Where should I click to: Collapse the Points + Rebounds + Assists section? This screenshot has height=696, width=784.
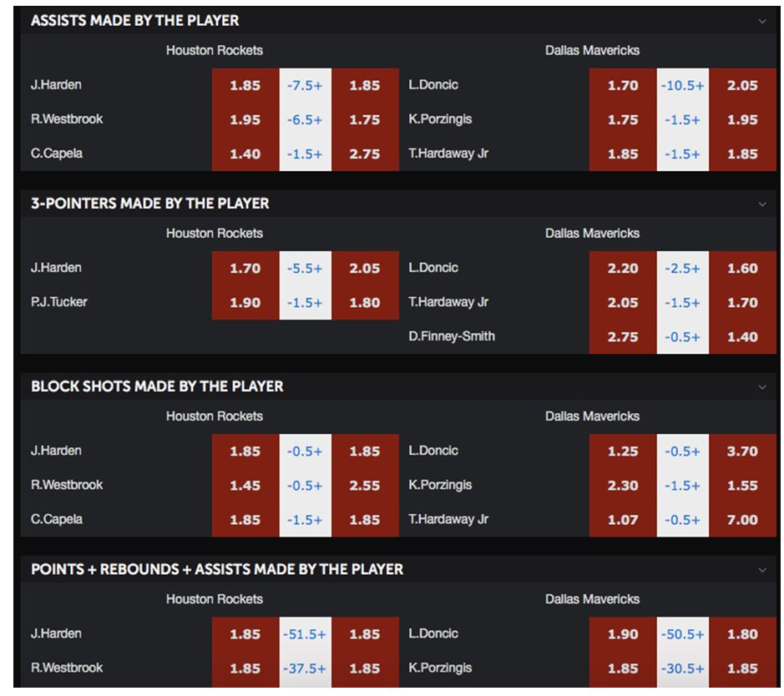click(762, 570)
